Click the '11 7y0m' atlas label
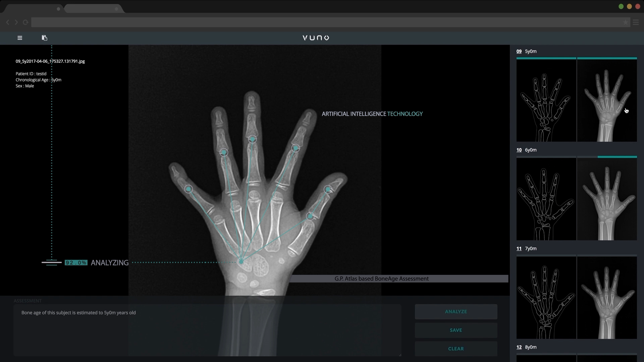This screenshot has width=644, height=362. pyautogui.click(x=527, y=248)
